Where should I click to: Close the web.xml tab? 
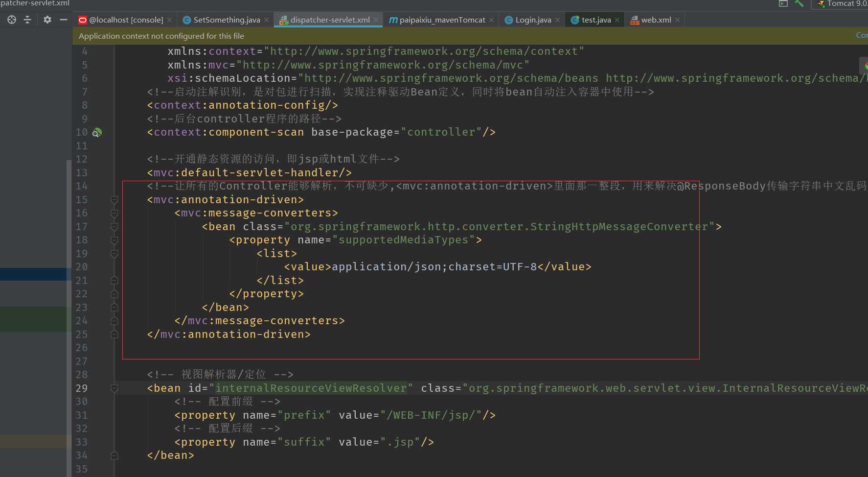tap(677, 20)
